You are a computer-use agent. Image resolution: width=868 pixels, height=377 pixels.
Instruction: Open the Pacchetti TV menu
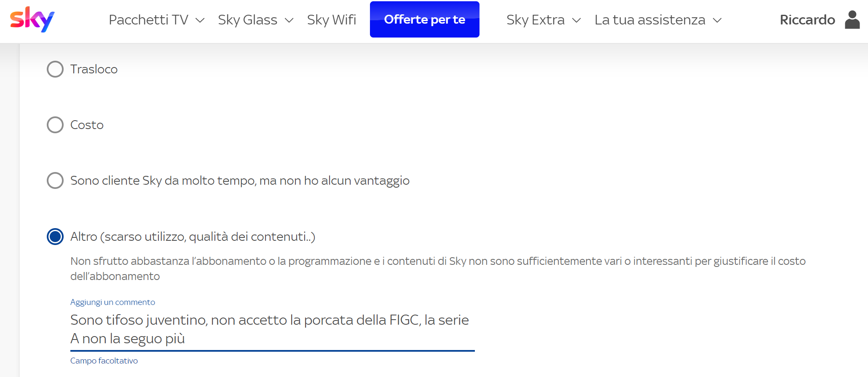tap(148, 20)
